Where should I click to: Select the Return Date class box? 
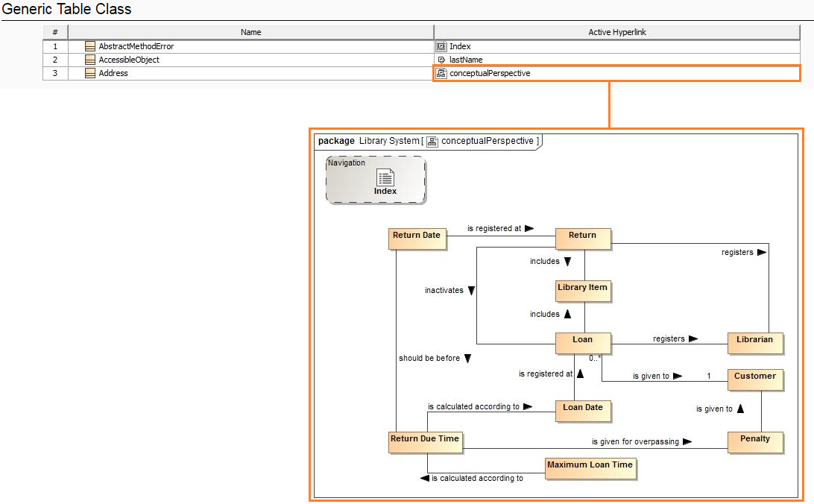(x=417, y=239)
